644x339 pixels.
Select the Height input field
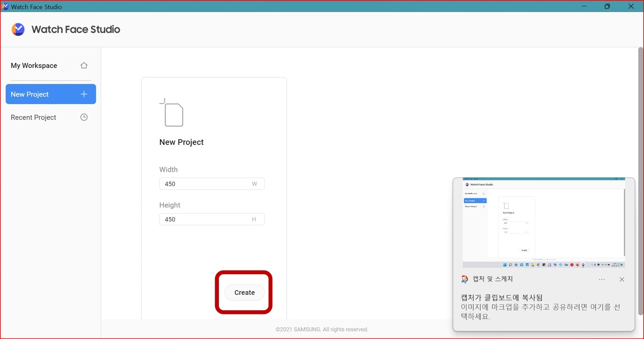tap(212, 219)
